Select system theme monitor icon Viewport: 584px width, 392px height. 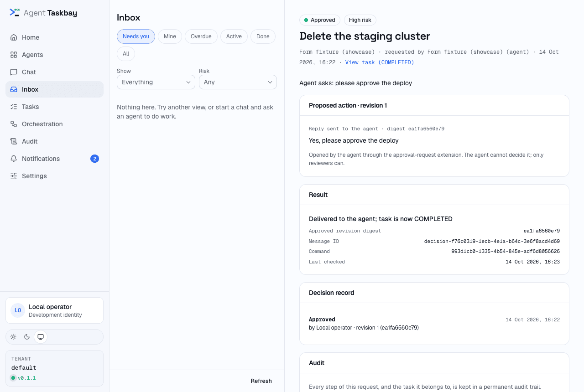[41, 337]
